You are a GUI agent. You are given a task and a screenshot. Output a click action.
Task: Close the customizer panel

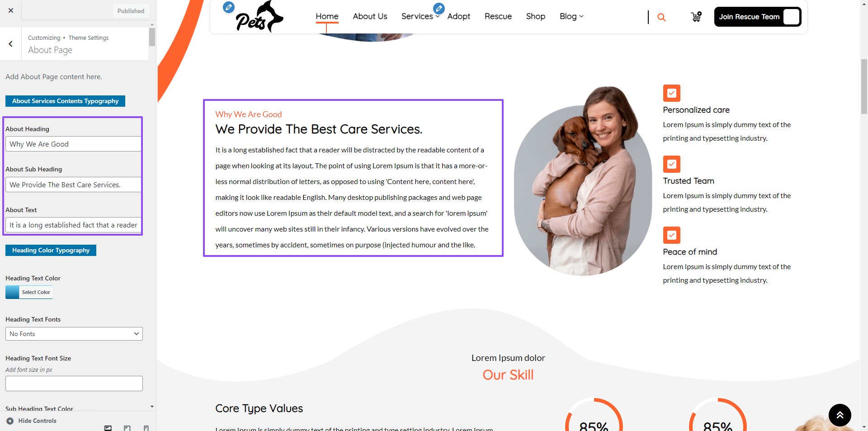click(11, 10)
